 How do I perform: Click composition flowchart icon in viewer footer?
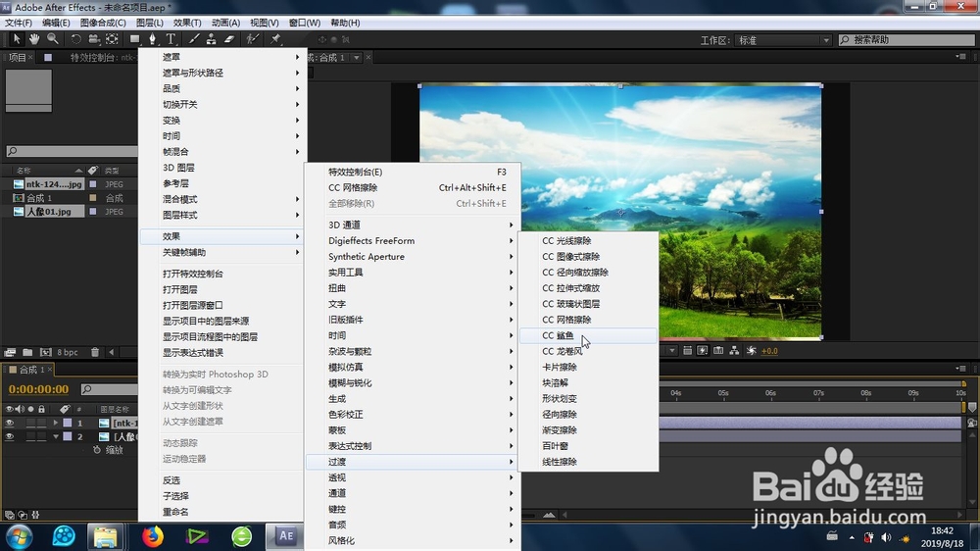(734, 351)
